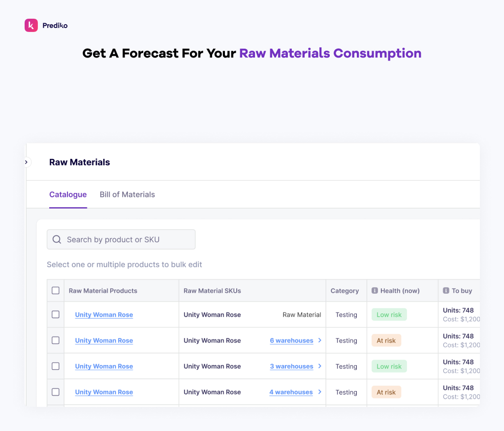Open the first Unity Woman Rose product link
The width and height of the screenshot is (504, 431).
tap(104, 315)
